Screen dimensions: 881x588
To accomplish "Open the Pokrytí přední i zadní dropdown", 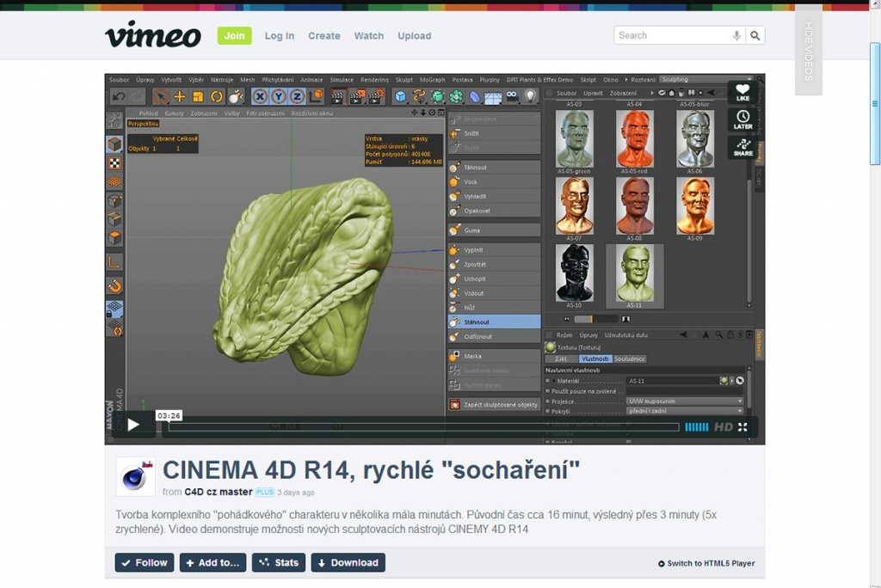I will click(x=685, y=411).
